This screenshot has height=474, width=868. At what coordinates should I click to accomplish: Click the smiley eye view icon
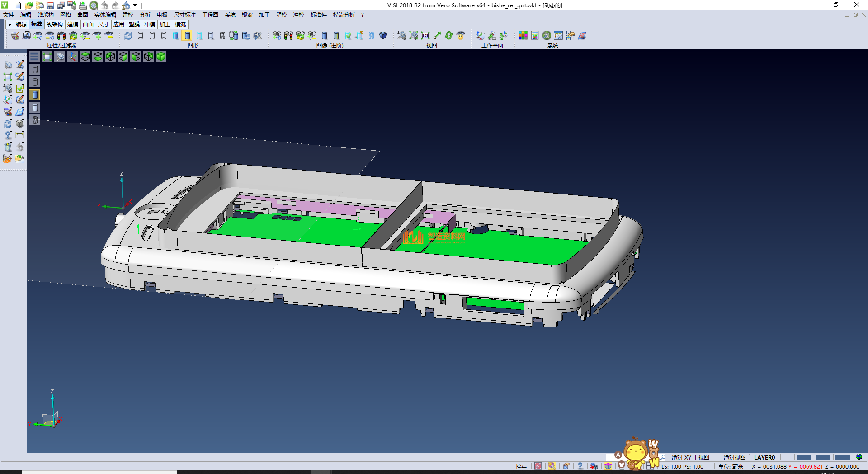(461, 36)
